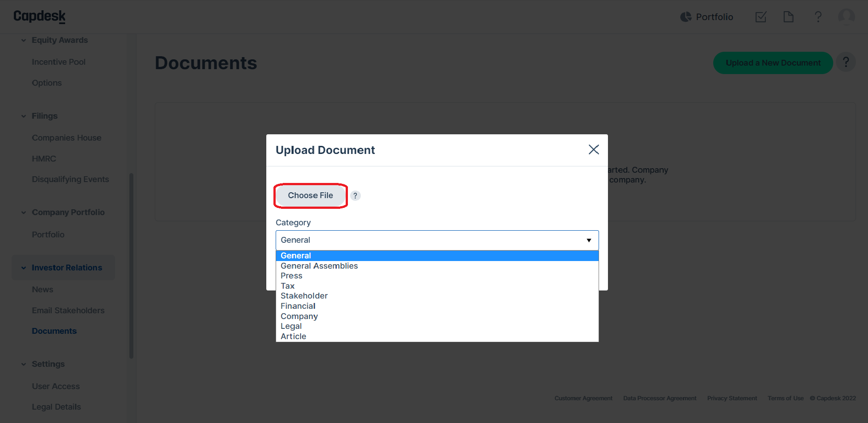Select Documents in sidebar
This screenshot has width=868, height=423.
coord(54,331)
